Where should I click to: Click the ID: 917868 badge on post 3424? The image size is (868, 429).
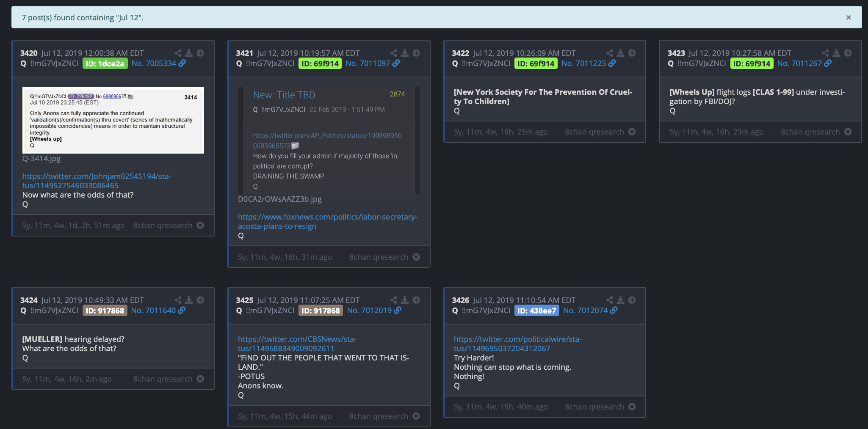(x=105, y=311)
